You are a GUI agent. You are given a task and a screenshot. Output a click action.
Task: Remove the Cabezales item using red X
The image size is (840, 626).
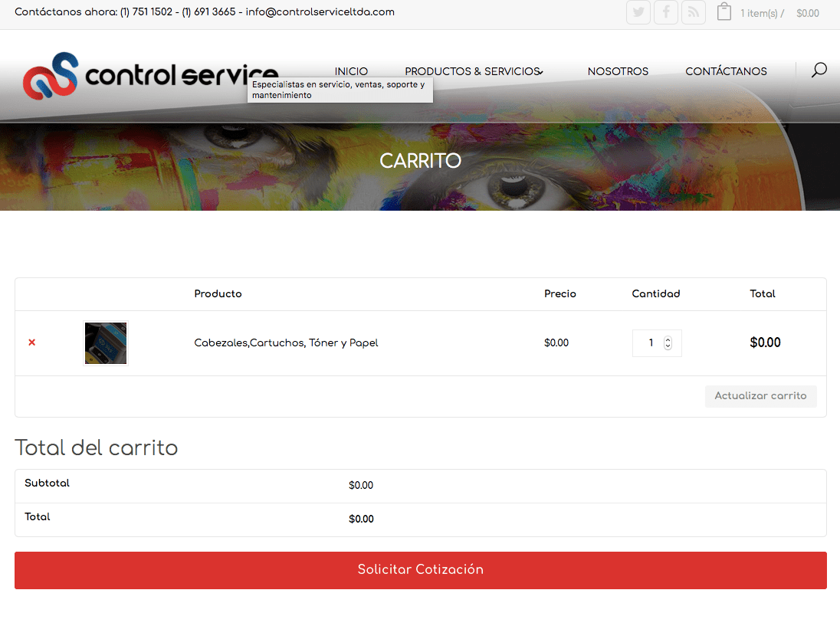(32, 342)
